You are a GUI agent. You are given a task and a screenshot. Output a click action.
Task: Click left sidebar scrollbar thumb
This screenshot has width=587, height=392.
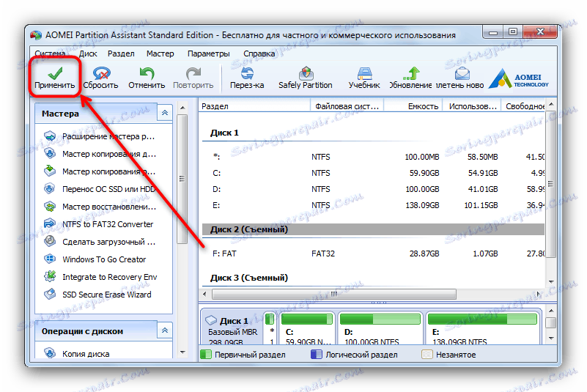click(182, 179)
